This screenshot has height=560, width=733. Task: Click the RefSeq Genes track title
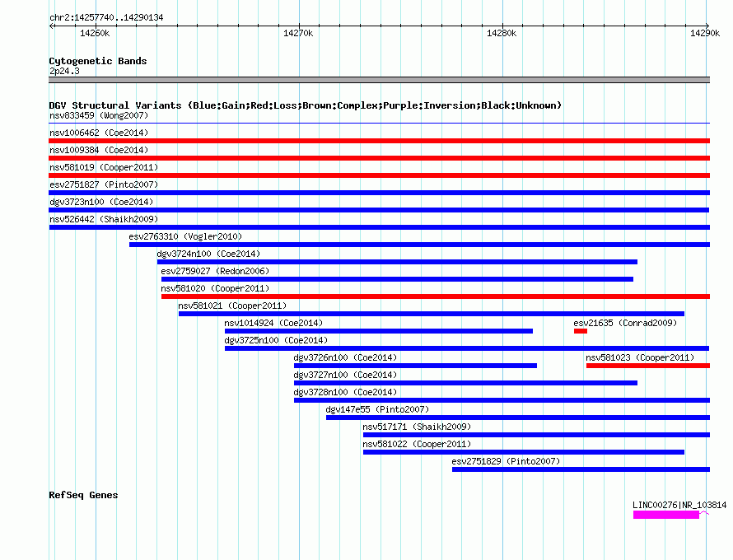[83, 495]
